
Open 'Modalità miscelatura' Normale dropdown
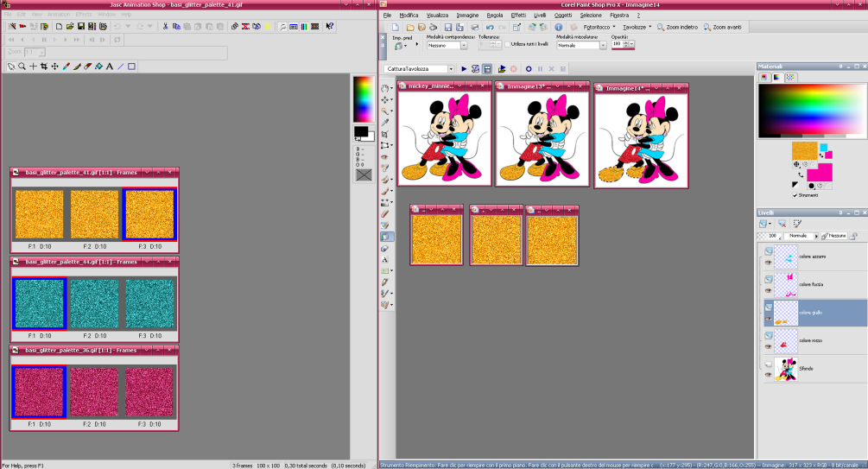pos(603,46)
